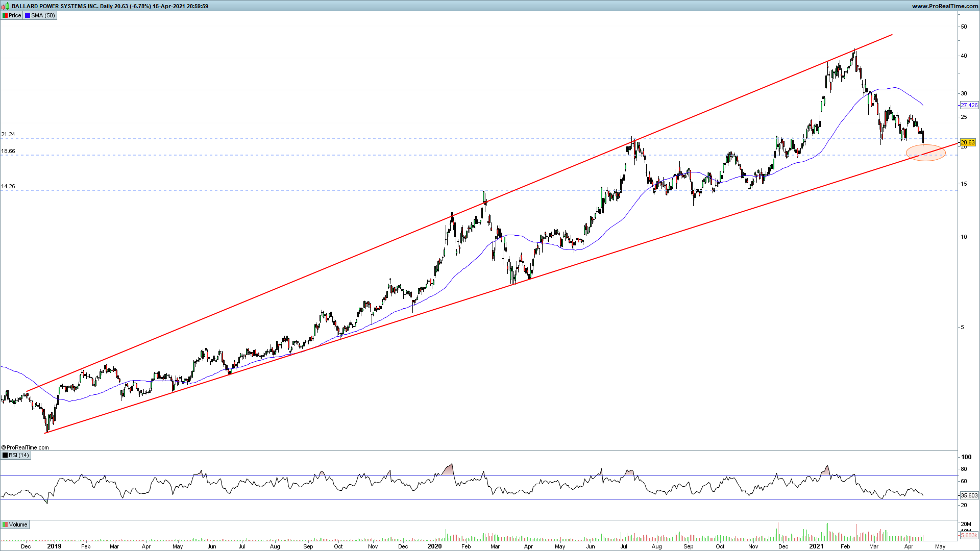This screenshot has height=551, width=980.
Task: Click the blue SMA color swatch
Action: 28,15
